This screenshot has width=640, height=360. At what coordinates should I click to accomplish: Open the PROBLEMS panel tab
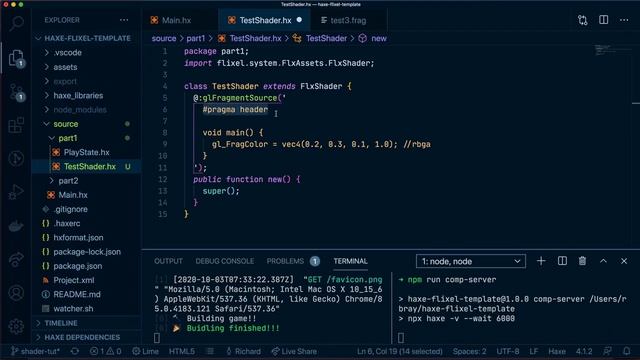[x=293, y=261]
